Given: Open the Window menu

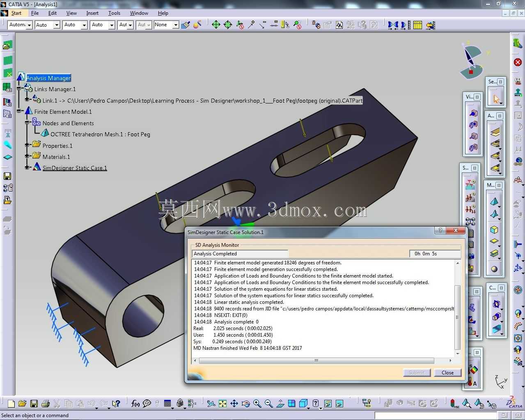Looking at the screenshot, I should click(139, 13).
